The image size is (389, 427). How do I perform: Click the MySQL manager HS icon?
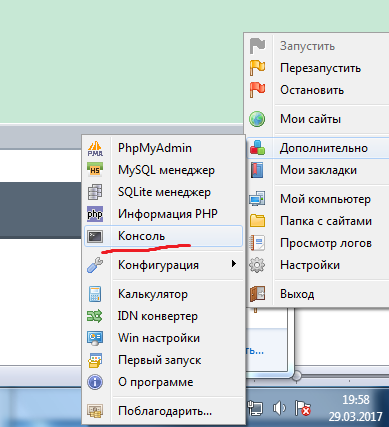95,170
